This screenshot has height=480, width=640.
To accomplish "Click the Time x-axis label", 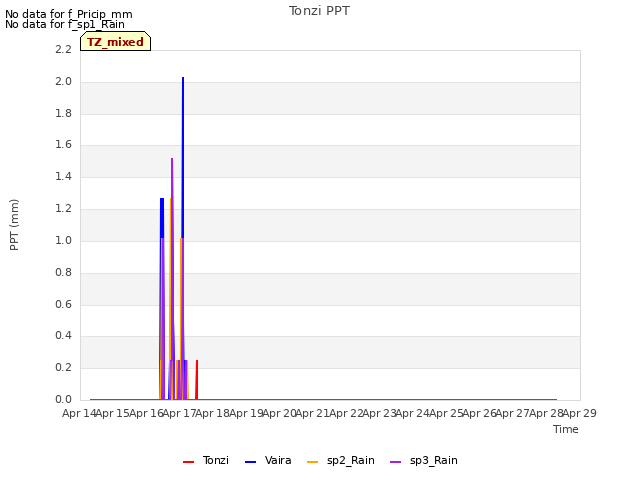I will point(566,429).
